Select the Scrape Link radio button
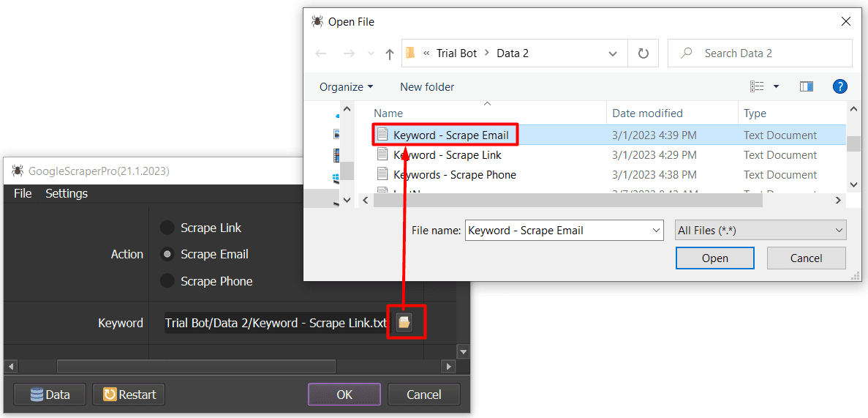Image resolution: width=868 pixels, height=418 pixels. coord(167,228)
